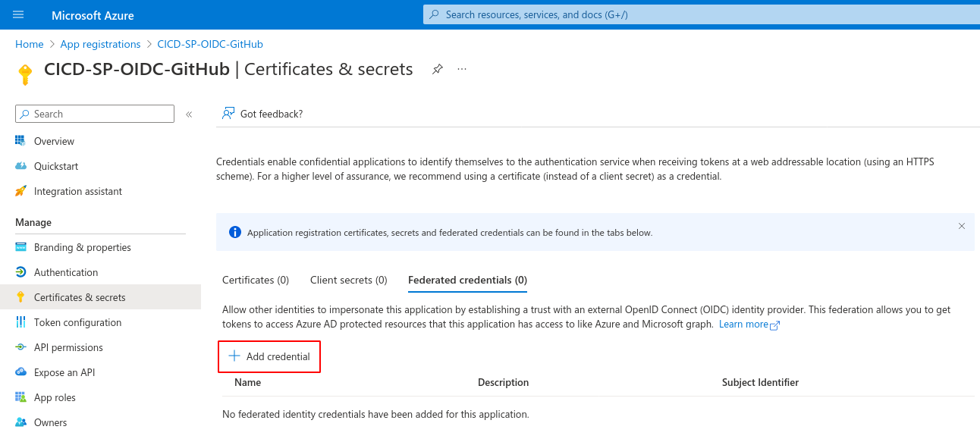Focus the sidebar Search box
The image size is (980, 439).
point(95,114)
